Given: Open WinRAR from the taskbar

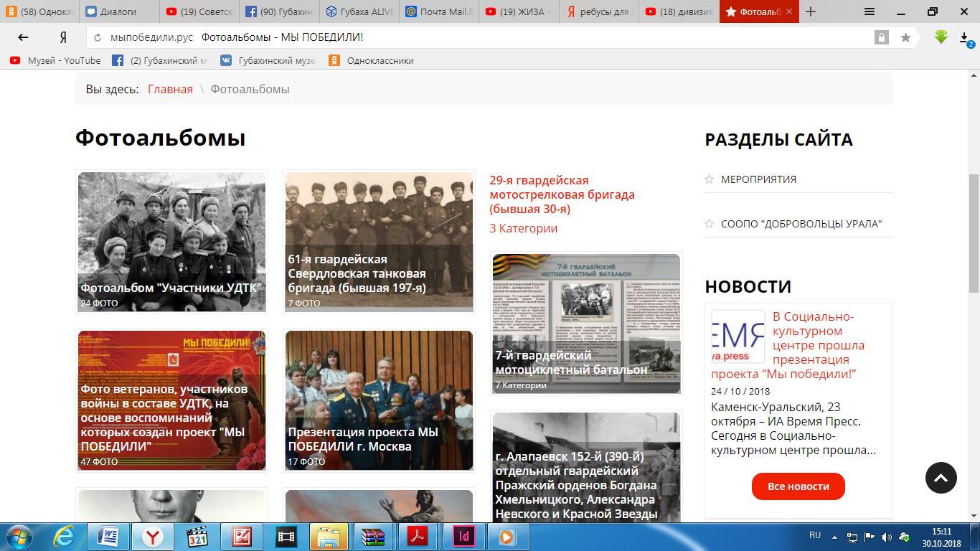Looking at the screenshot, I should (x=373, y=537).
